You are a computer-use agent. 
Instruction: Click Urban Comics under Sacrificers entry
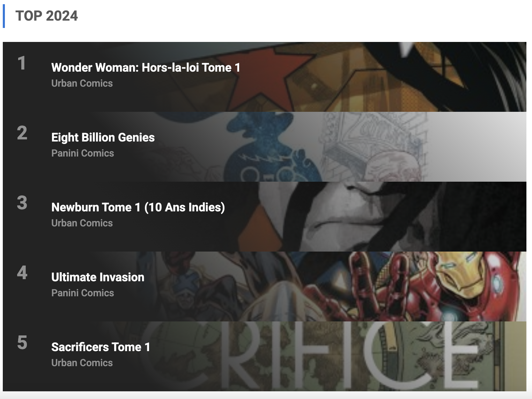click(82, 363)
